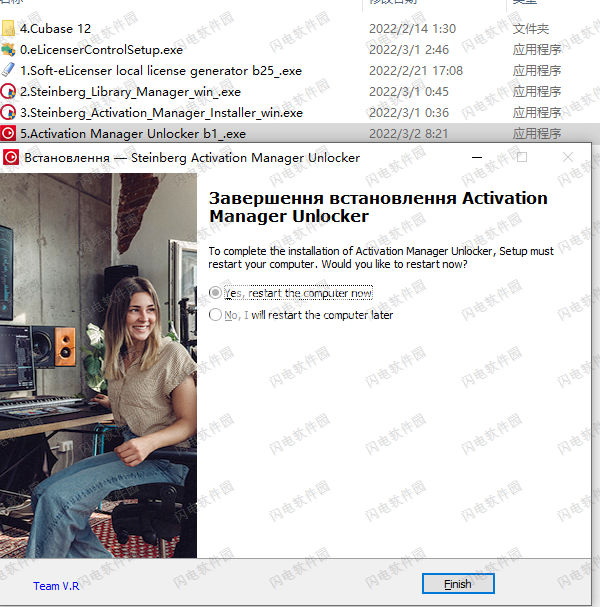Click the installer's studio photo banner
This screenshot has width=600, height=607.
(x=98, y=365)
